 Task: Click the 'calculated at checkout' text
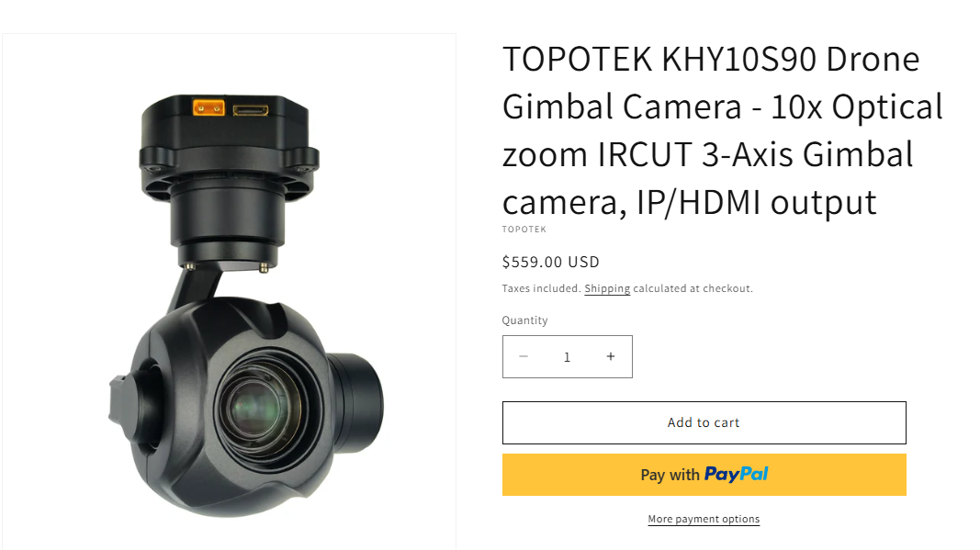pyautogui.click(x=693, y=288)
